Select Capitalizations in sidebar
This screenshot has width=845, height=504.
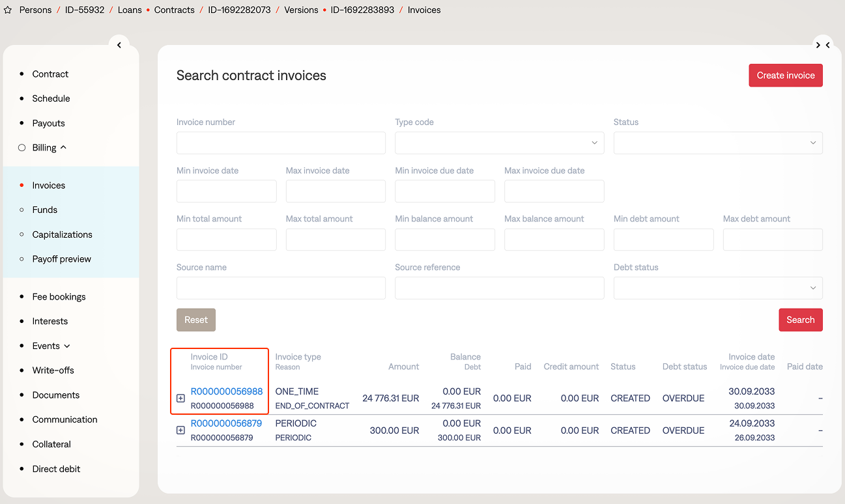[x=62, y=234]
